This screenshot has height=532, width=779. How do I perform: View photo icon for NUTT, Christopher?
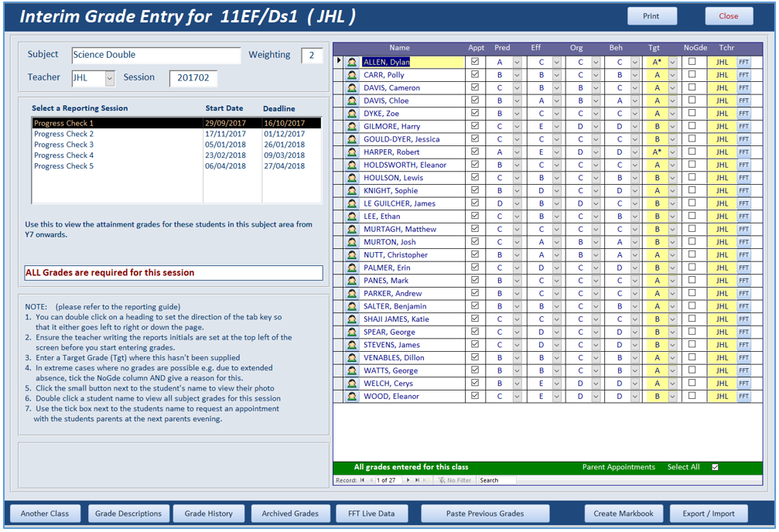click(x=352, y=255)
